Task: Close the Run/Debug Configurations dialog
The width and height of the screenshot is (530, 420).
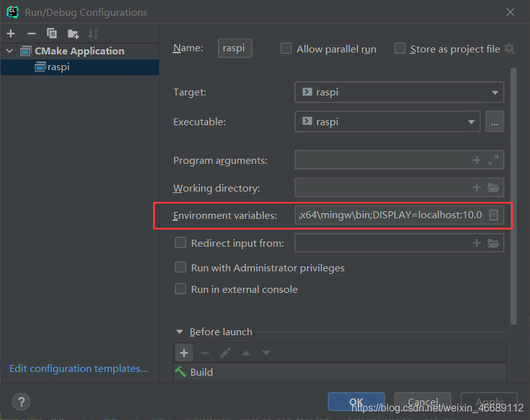Action: click(510, 12)
